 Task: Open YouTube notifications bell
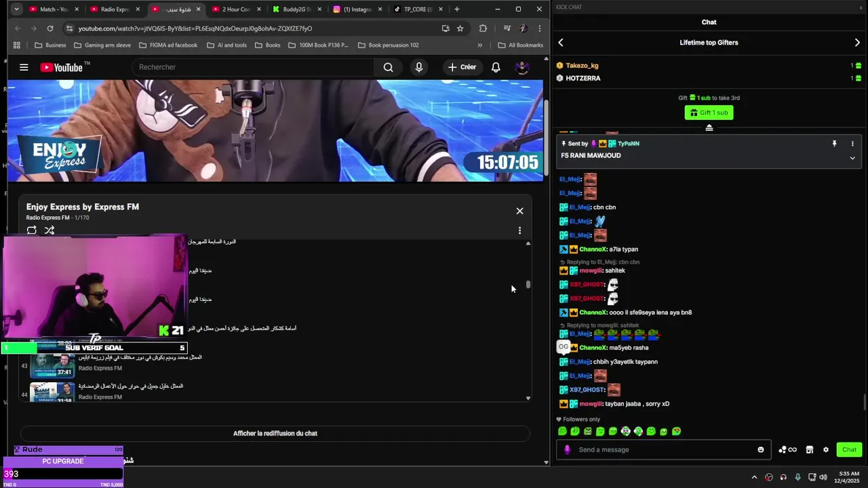coord(496,67)
